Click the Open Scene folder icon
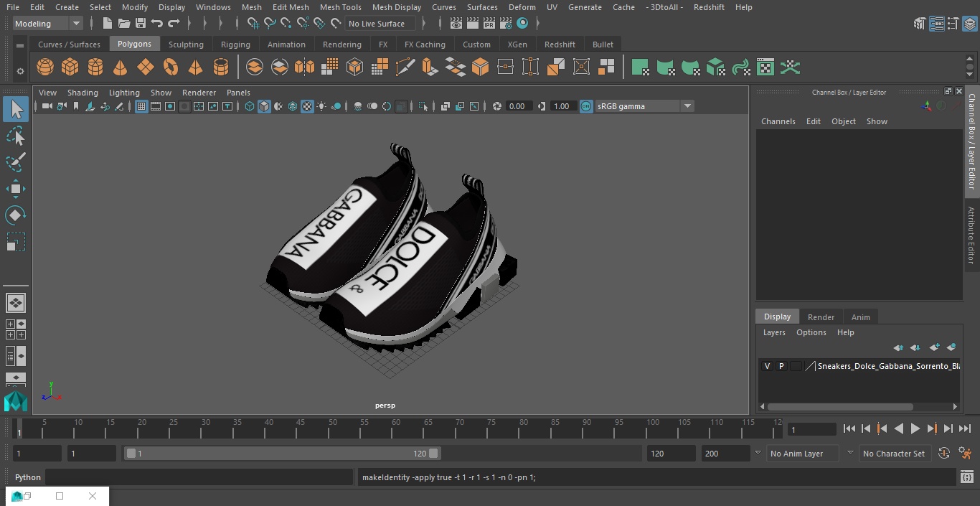980x506 pixels. tap(124, 24)
